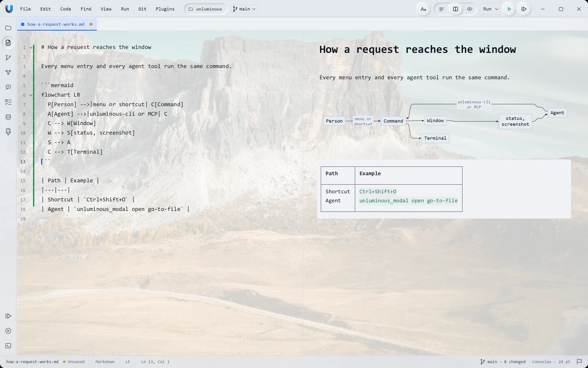588x368 pixels.
Task: Click the circled play icon in lower sidebar
Action: point(8,331)
